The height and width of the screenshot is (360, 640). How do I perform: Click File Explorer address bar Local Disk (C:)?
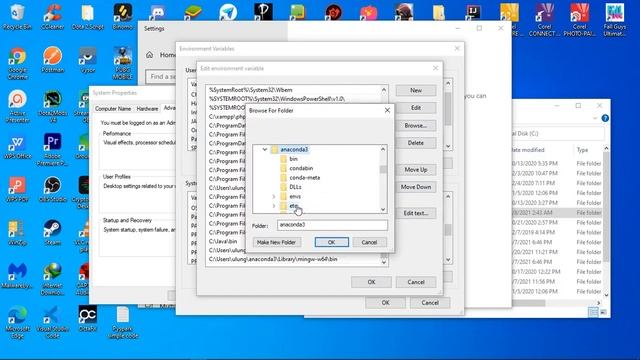(557, 133)
